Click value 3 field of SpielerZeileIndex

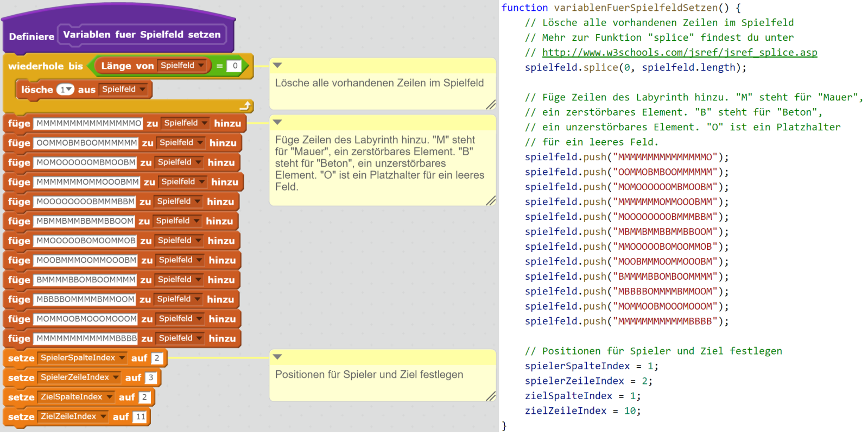(151, 377)
